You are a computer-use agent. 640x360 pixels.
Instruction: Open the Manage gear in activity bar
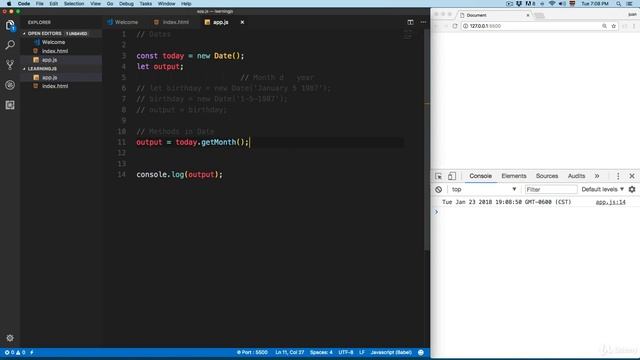pyautogui.click(x=10, y=338)
